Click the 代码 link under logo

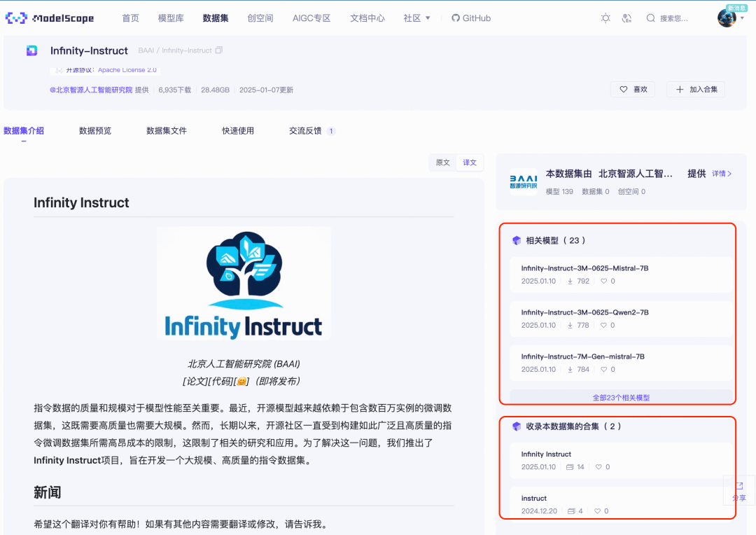point(220,381)
